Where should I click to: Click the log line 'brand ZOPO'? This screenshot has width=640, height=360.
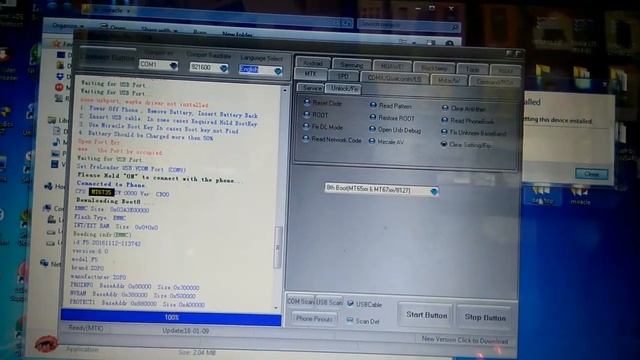(x=88, y=268)
